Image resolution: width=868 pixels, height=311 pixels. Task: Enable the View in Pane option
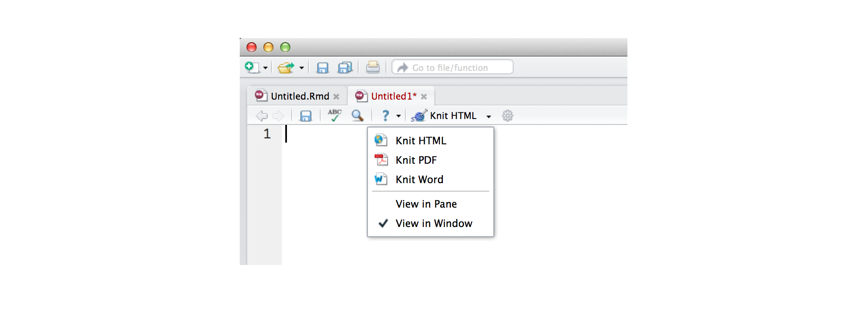426,204
